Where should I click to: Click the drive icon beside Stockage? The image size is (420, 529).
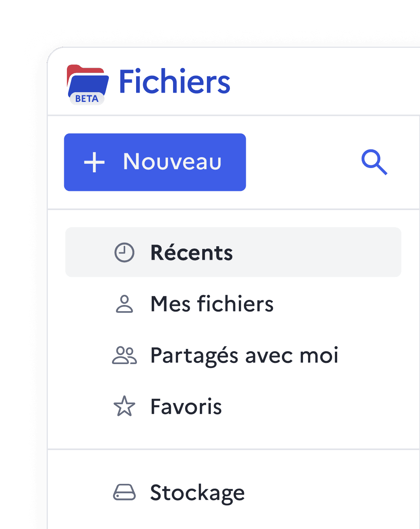pyautogui.click(x=124, y=492)
